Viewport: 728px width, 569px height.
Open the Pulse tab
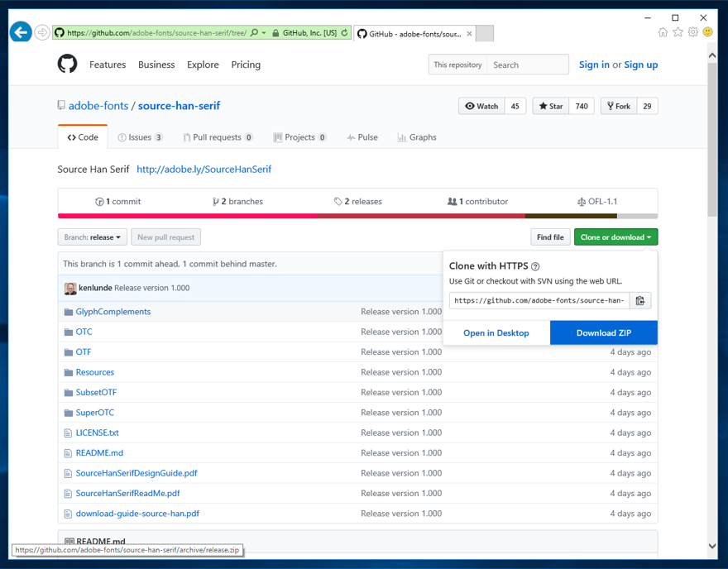pyautogui.click(x=362, y=137)
